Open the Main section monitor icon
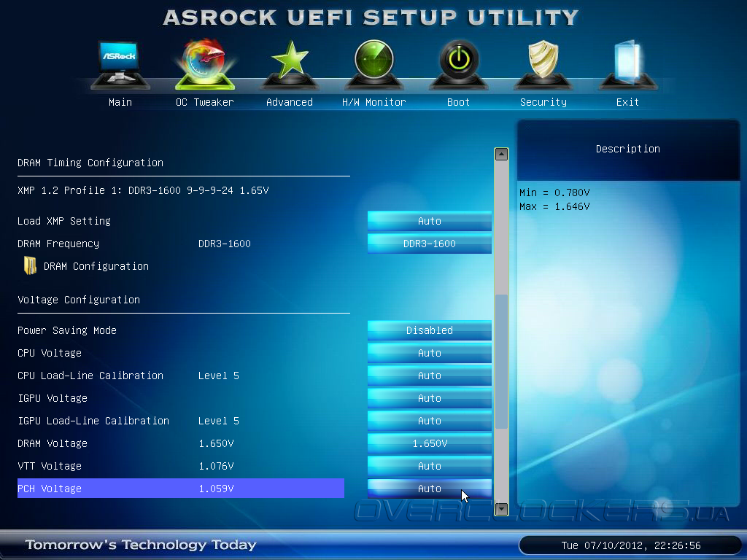This screenshot has width=747, height=560. coord(120,65)
